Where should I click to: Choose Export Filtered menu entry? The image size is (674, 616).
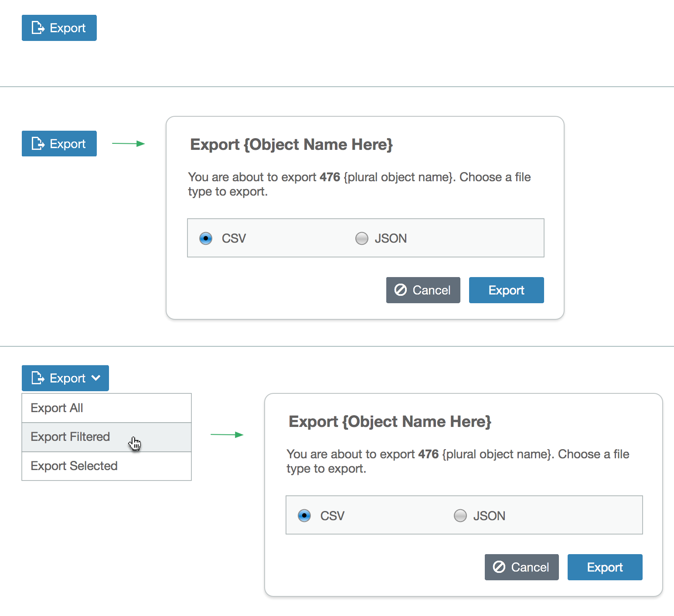tap(107, 437)
